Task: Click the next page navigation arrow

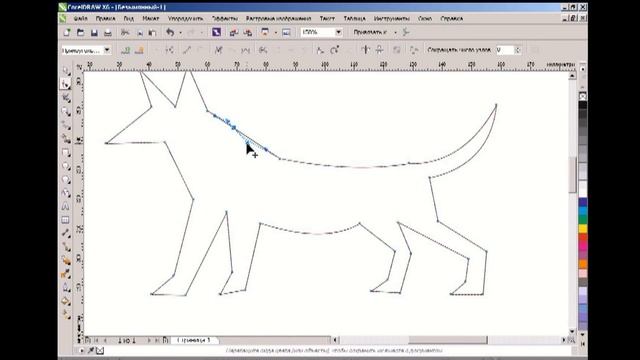Action: (149, 340)
